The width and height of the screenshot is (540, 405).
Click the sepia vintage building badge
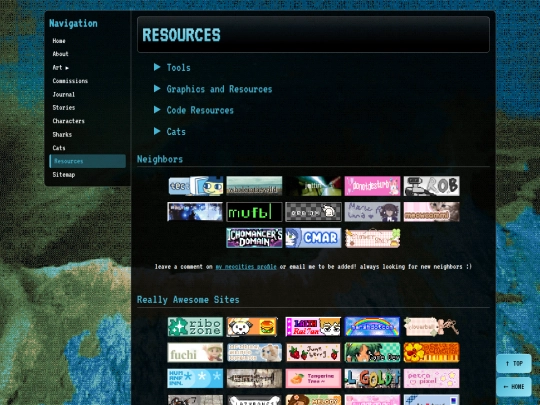(254, 378)
